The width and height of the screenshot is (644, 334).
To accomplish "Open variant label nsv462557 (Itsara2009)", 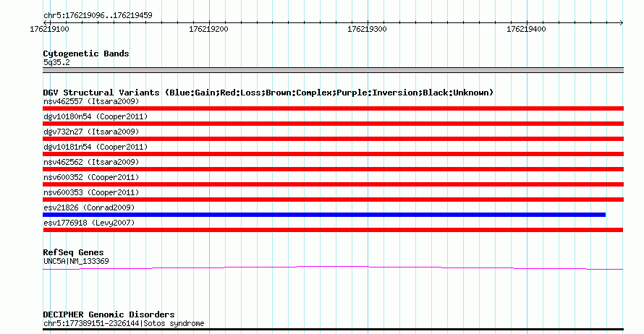I will click(91, 101).
